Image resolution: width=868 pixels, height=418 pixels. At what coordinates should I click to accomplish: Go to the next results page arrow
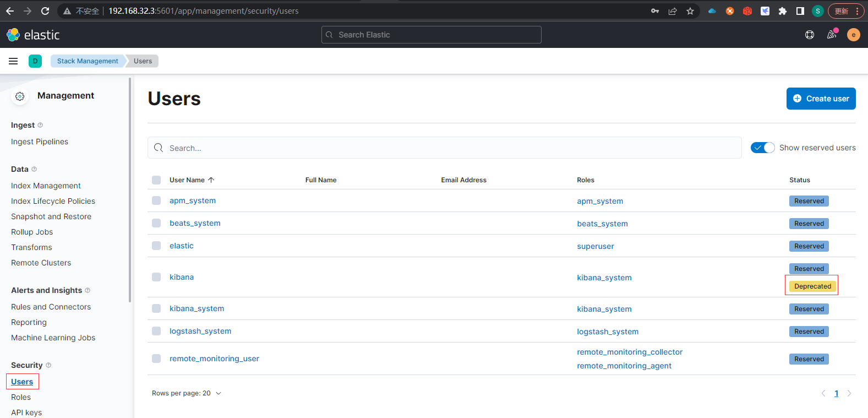coord(849,393)
